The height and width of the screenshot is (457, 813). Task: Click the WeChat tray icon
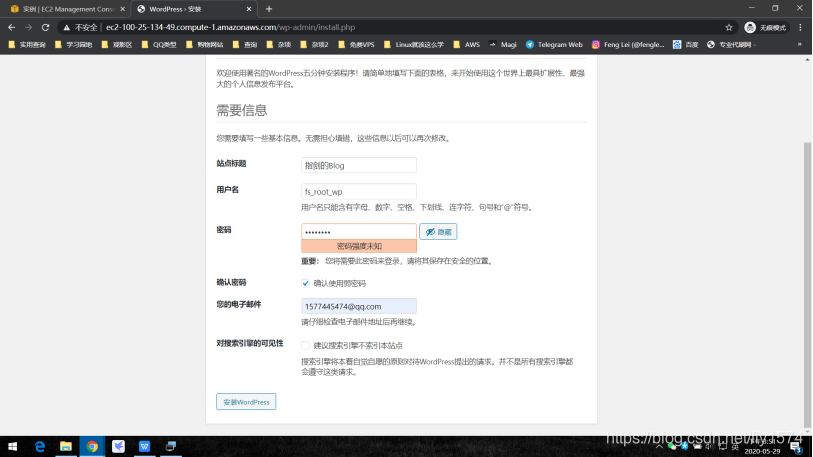click(672, 446)
